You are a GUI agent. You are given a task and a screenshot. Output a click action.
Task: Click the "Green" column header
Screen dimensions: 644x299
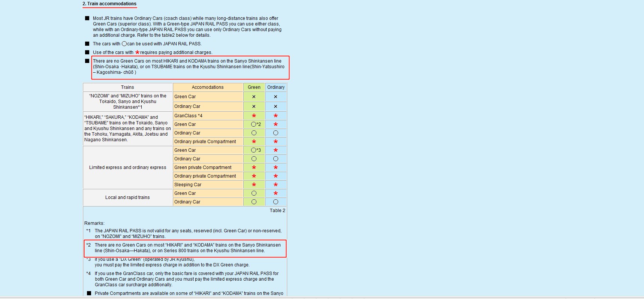254,87
